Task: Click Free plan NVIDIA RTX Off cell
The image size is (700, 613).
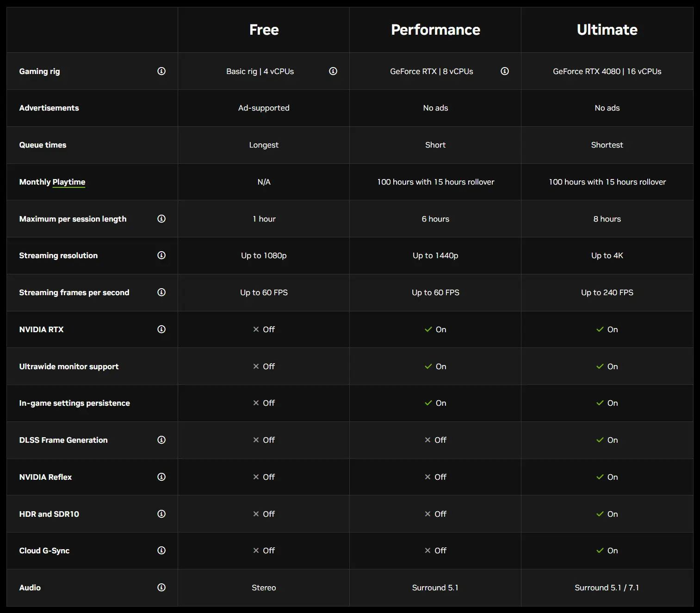Action: click(x=264, y=329)
